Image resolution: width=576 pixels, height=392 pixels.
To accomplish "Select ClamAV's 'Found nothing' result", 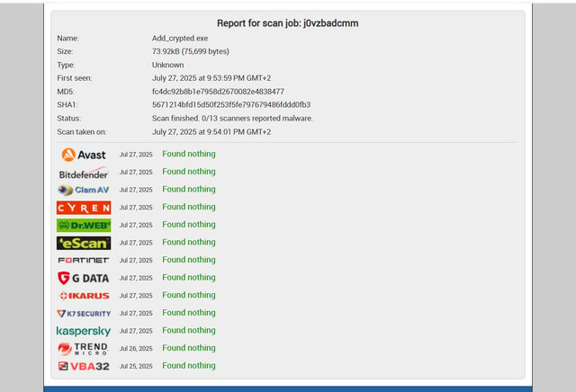I will 189,189.
